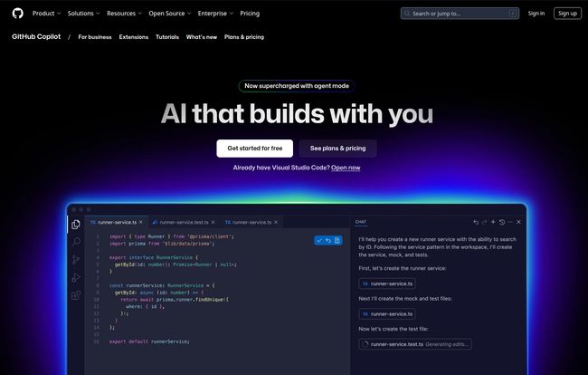Screen dimensions: 588x375
Task: Click the 'export default runnerService;' code line
Action: (149, 341)
